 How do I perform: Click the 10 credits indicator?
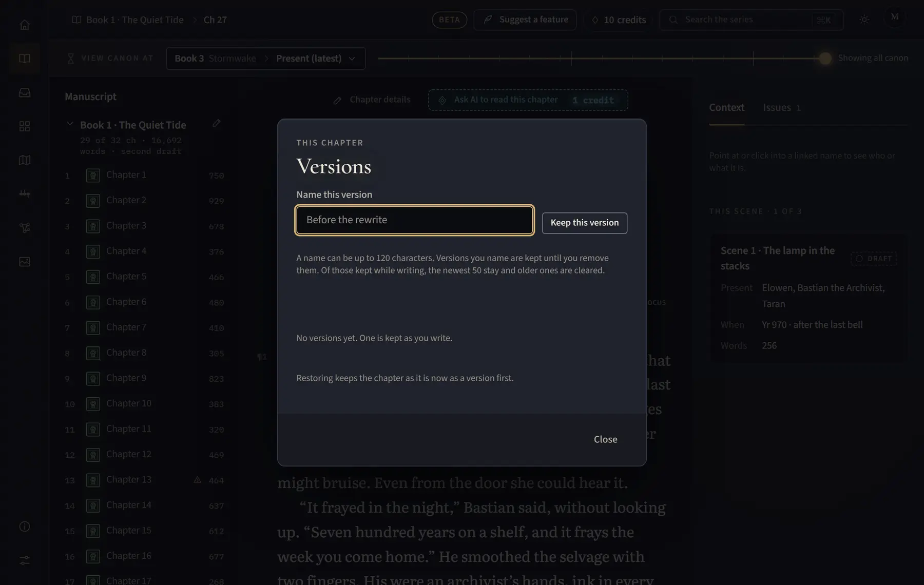(619, 20)
